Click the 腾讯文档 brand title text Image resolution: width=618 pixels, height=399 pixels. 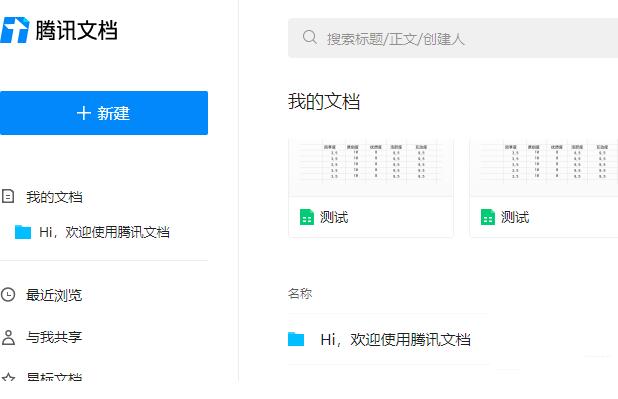76,30
